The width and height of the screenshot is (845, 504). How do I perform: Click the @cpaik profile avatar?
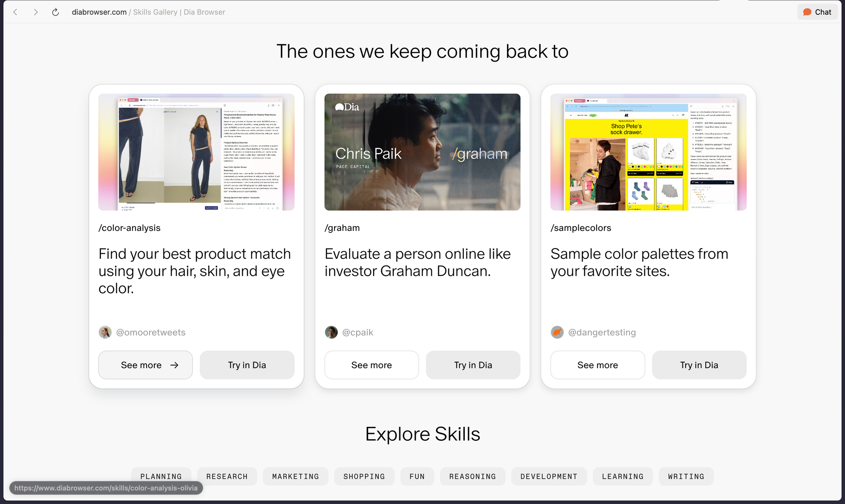click(331, 332)
